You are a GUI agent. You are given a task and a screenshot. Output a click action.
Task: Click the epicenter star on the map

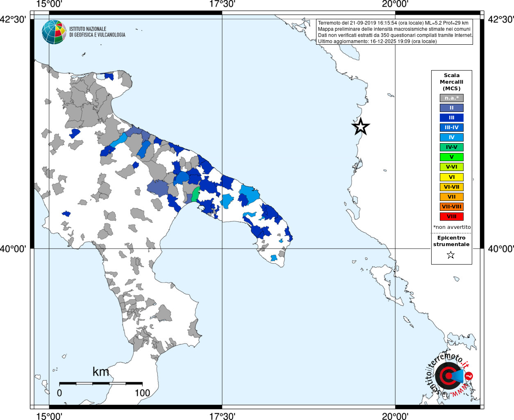click(361, 127)
